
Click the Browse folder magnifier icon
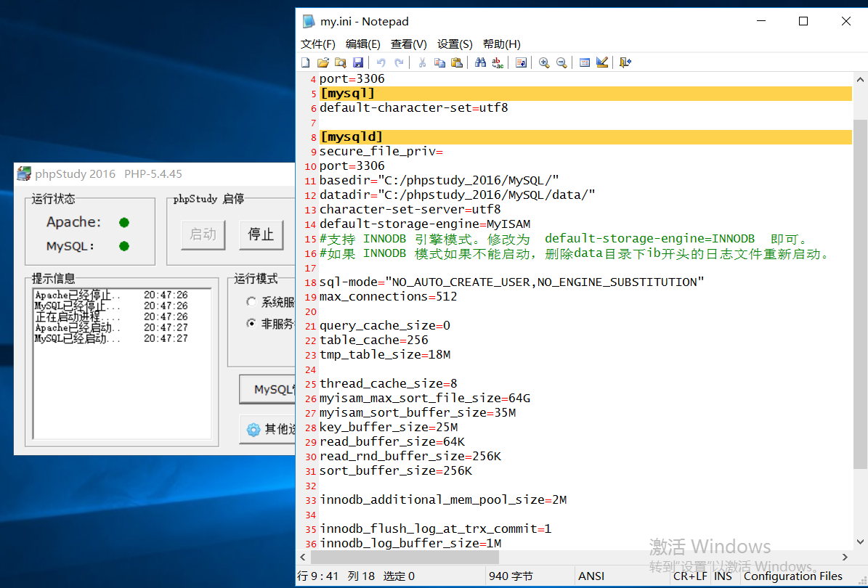click(341, 62)
